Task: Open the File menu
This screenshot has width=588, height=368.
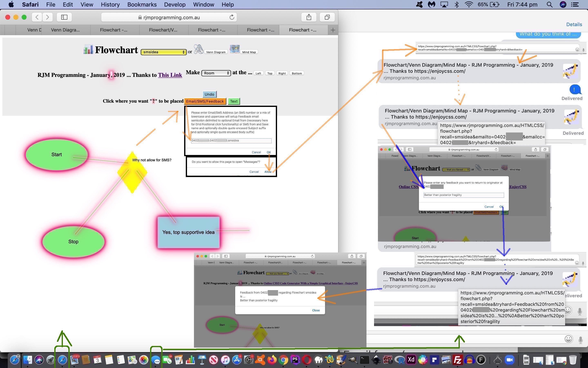Action: pos(51,4)
